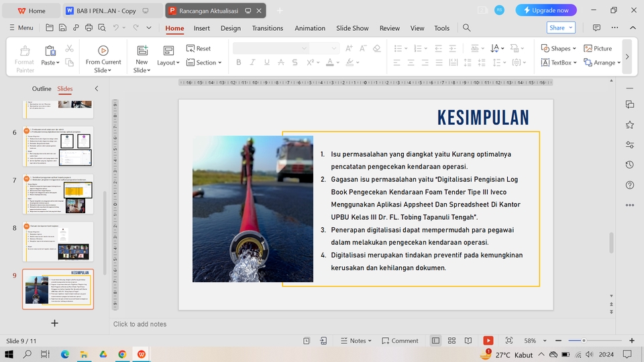Toggle Italic formatting

(x=253, y=62)
